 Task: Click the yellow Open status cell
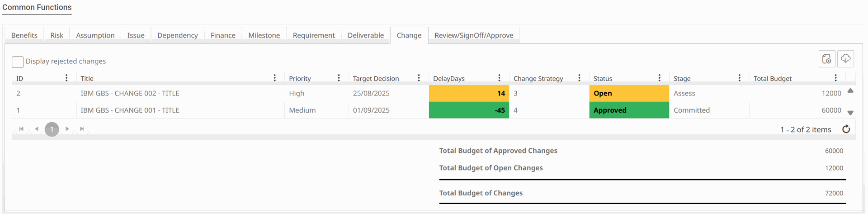(x=628, y=93)
